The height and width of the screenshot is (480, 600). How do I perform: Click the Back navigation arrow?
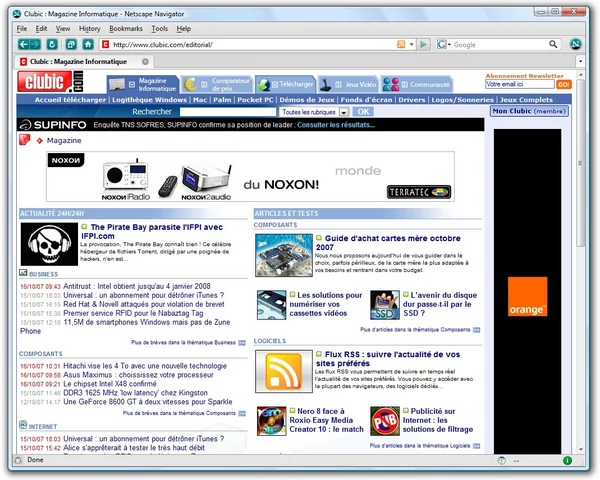click(x=24, y=44)
